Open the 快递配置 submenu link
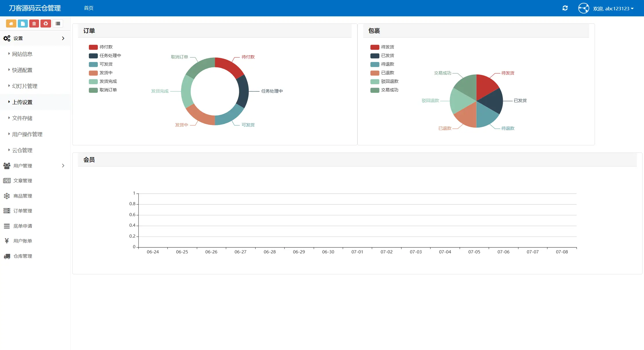This screenshot has height=350, width=644. (22, 70)
